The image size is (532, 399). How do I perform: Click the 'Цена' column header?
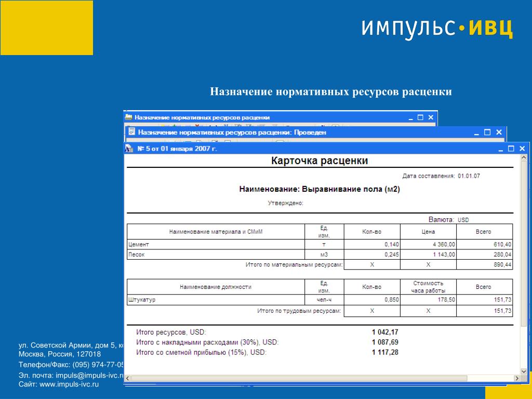tap(428, 232)
